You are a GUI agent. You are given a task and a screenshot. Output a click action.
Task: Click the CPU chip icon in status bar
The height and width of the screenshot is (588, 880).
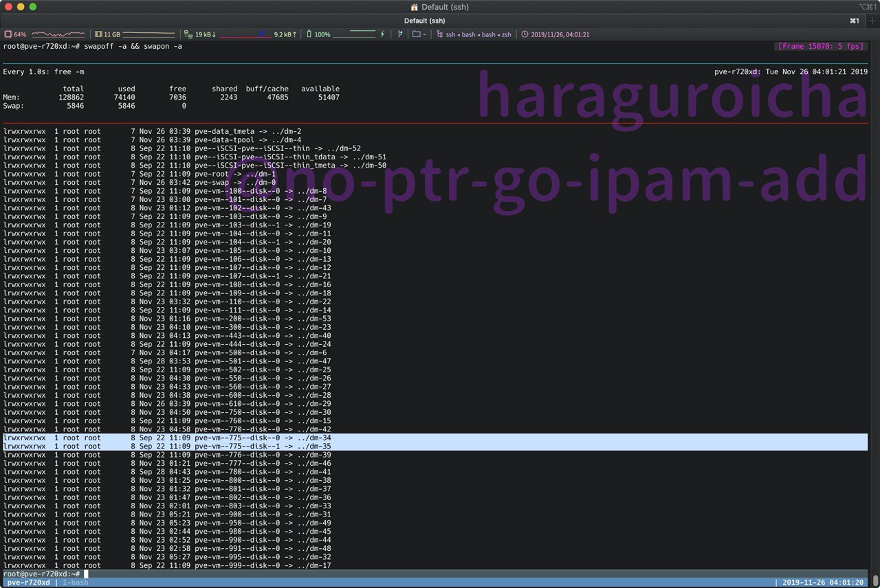pos(8,34)
